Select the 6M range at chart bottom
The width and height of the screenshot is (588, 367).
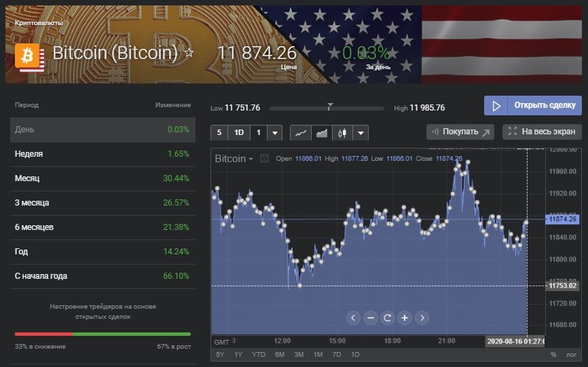pyautogui.click(x=280, y=355)
